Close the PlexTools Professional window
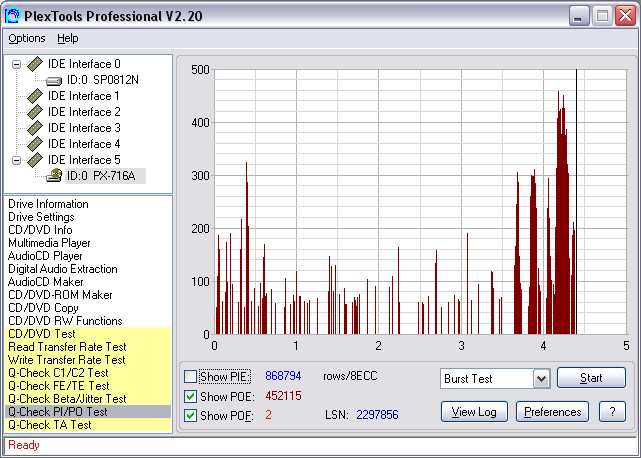 point(625,16)
